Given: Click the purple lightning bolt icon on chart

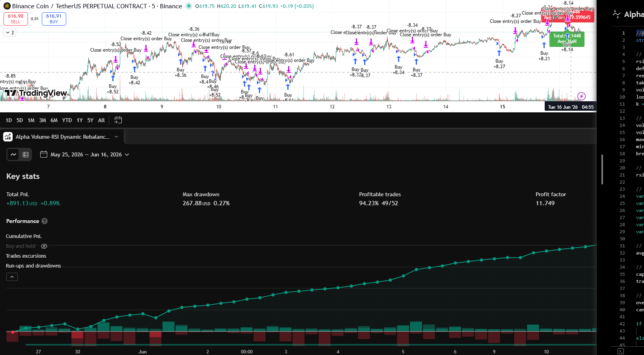Looking at the screenshot, I should click(x=581, y=96).
